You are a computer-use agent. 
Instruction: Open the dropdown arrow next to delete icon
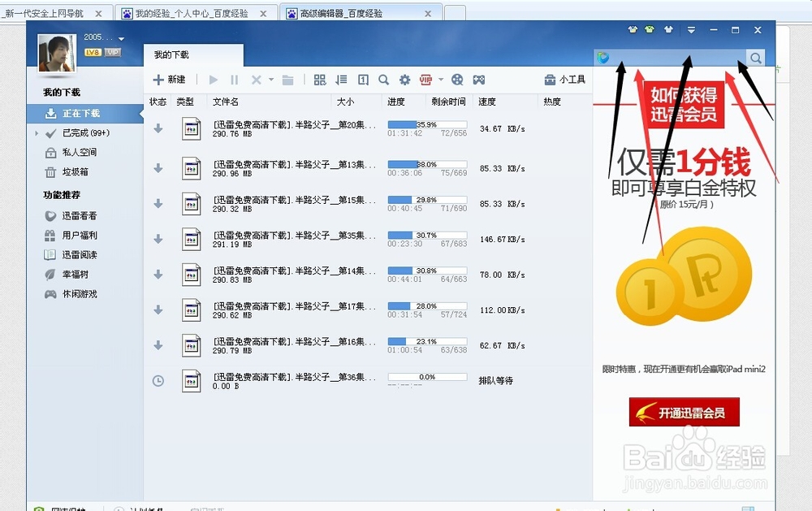(271, 80)
